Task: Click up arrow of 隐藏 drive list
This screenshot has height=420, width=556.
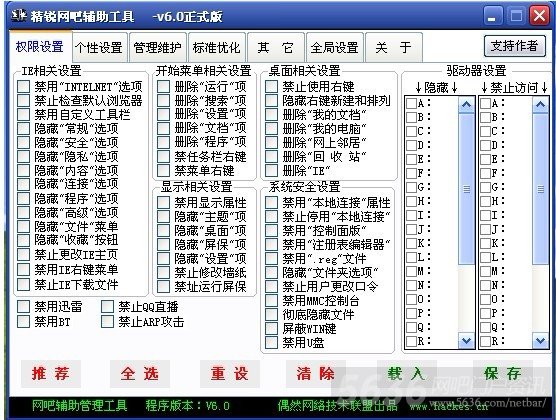Action: click(x=466, y=104)
